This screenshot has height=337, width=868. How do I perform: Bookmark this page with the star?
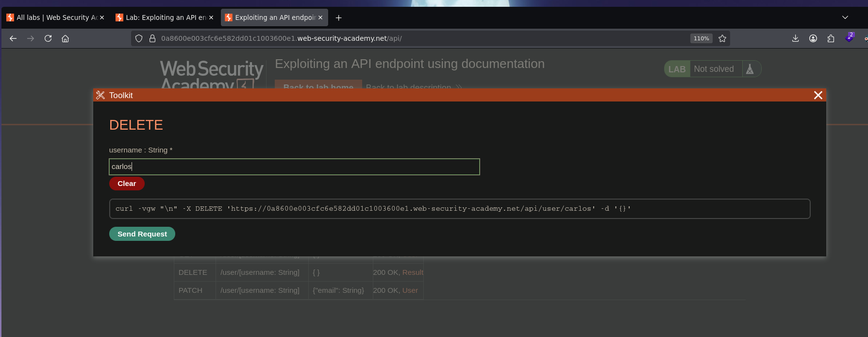click(x=722, y=38)
